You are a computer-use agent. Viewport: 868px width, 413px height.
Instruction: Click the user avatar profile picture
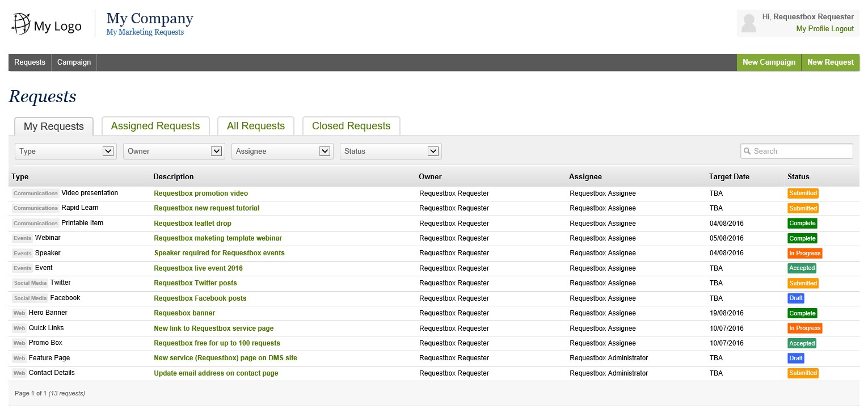pyautogui.click(x=749, y=23)
